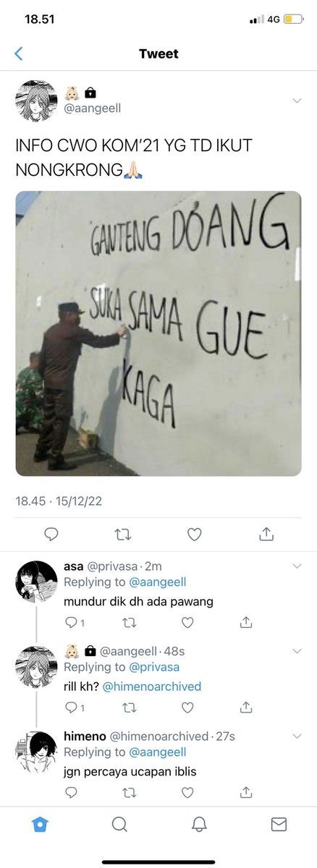Open options chevron on asa's reply
This screenshot has height=868, width=317.
pos(297,566)
